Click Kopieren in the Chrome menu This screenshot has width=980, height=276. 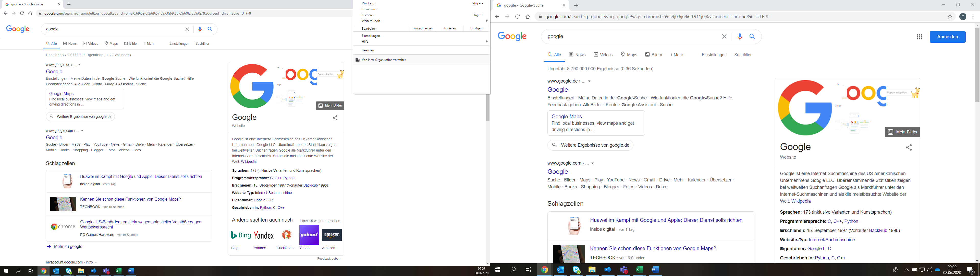[450, 29]
